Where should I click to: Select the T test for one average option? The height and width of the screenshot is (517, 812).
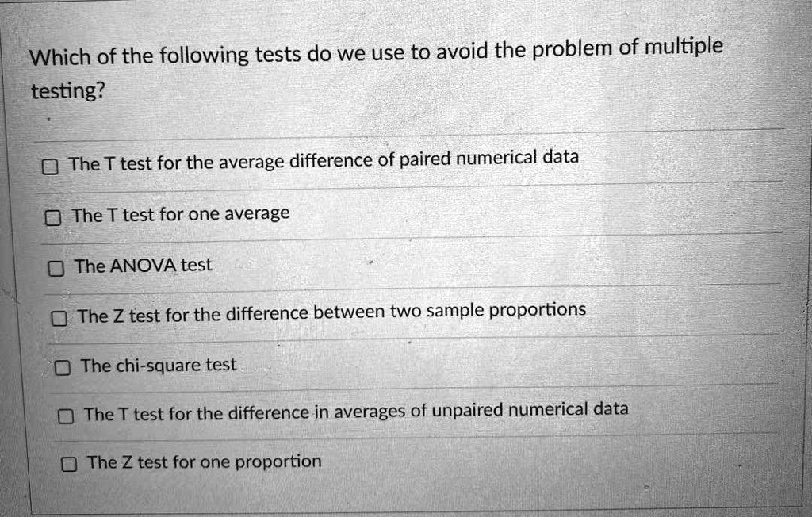(x=181, y=213)
